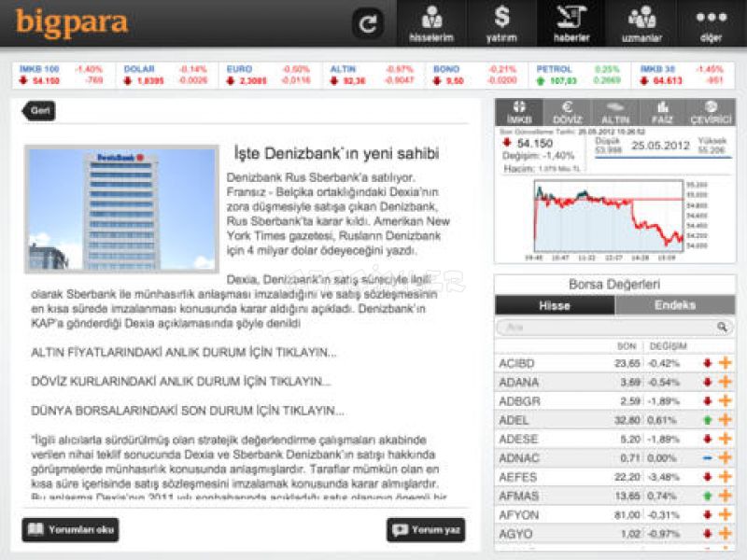Add ACIBD with its plus icon
Viewport: 747px width, 560px height.
[x=726, y=363]
